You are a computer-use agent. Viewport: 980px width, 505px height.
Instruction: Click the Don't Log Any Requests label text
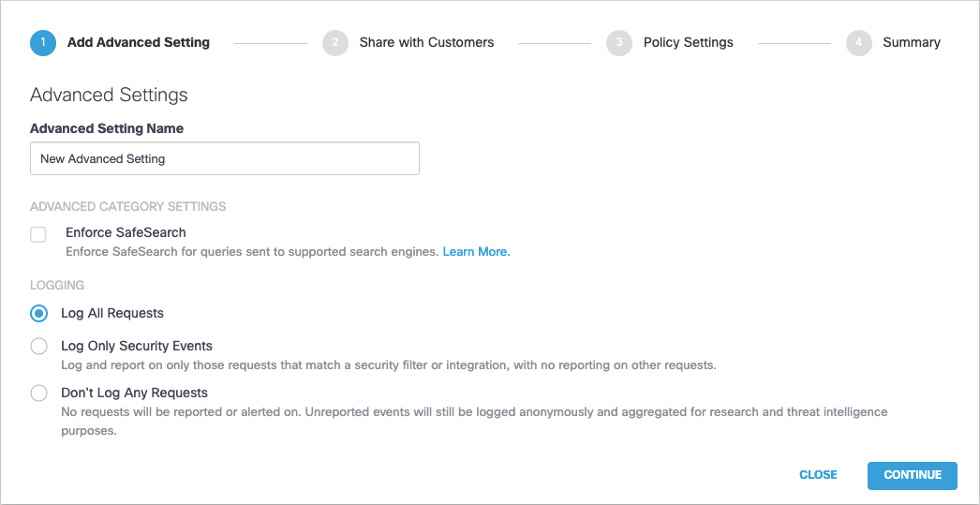point(134,393)
